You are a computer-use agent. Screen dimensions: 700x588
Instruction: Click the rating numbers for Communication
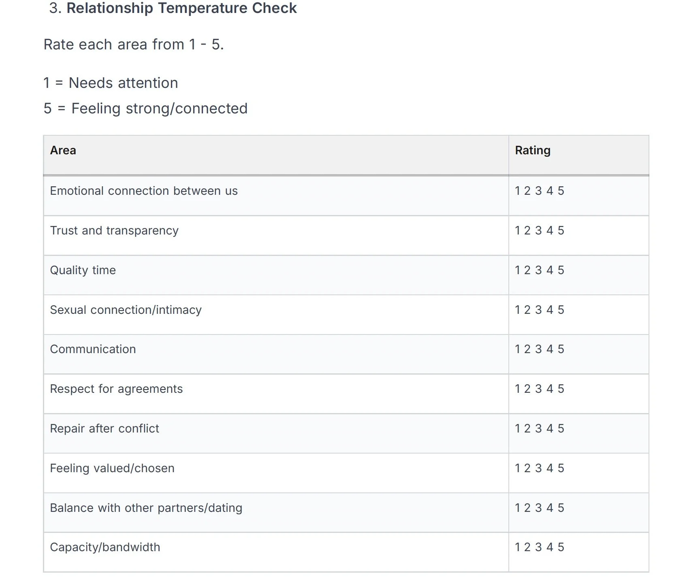tap(540, 349)
